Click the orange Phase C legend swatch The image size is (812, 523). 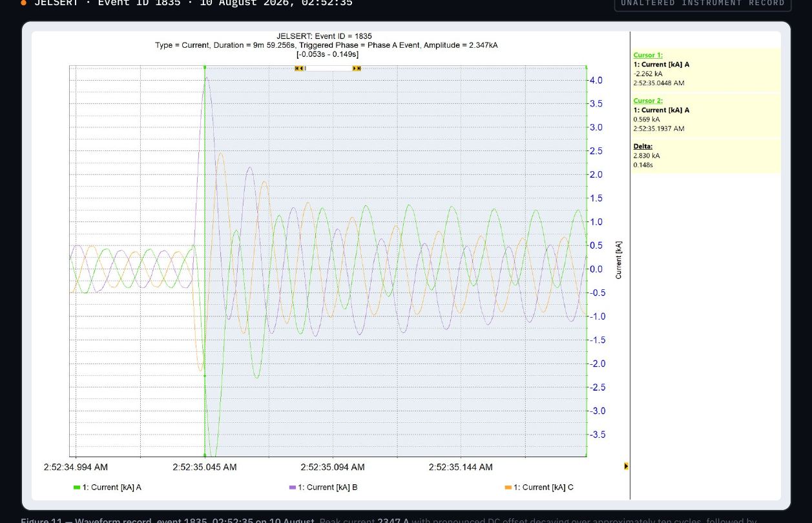(x=508, y=487)
